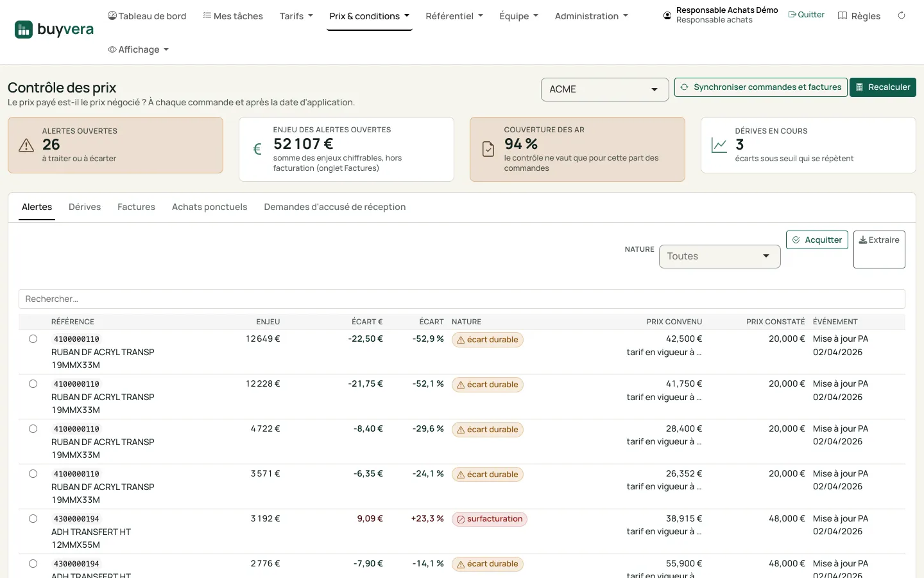Click the surfacturation nature badge
The height and width of the screenshot is (578, 924).
(x=490, y=519)
